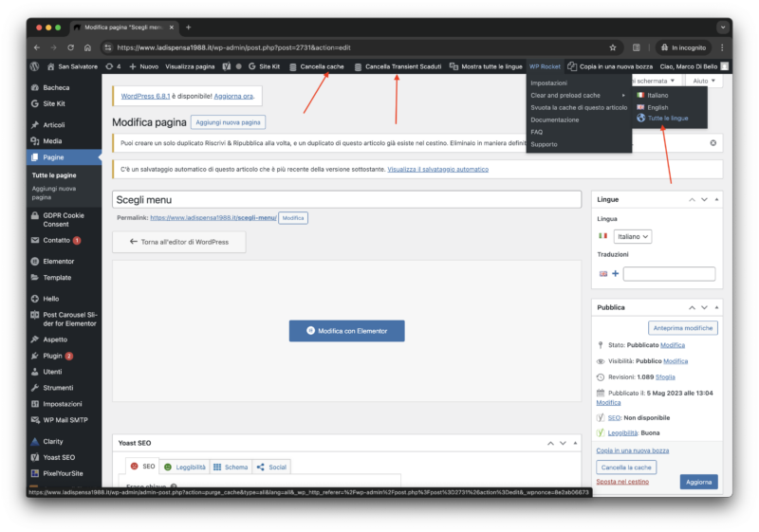Click the Yoast icon in admin bar
Viewport: 759px width, 532px height.
coord(226,66)
